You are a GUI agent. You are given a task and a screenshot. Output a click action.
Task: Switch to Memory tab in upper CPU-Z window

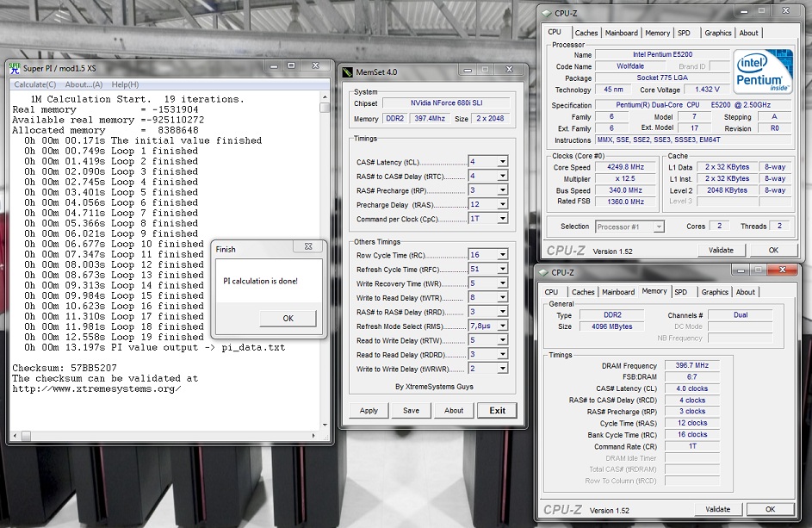click(x=658, y=33)
